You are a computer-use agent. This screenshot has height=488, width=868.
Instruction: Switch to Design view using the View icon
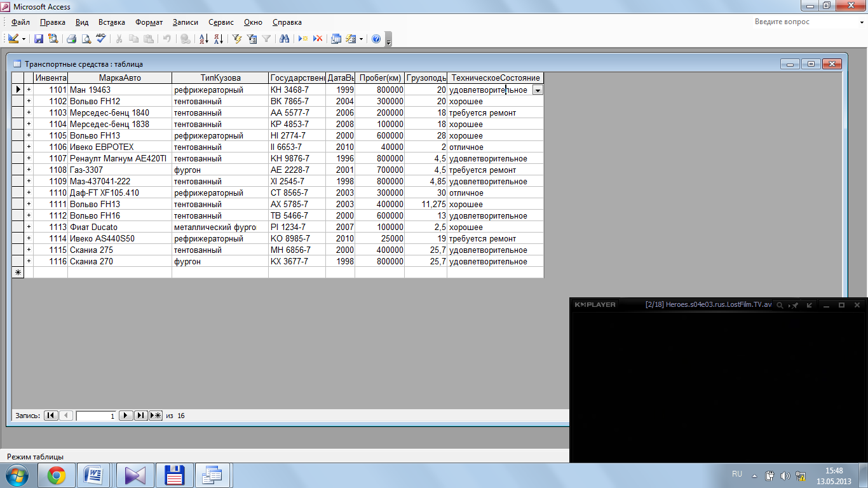click(x=13, y=39)
